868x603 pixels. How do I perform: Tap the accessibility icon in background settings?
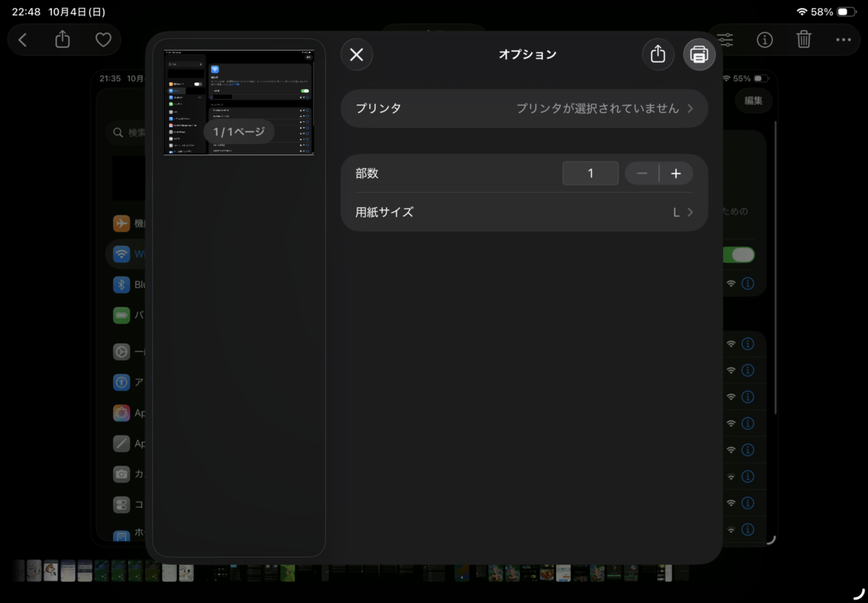pyautogui.click(x=122, y=382)
